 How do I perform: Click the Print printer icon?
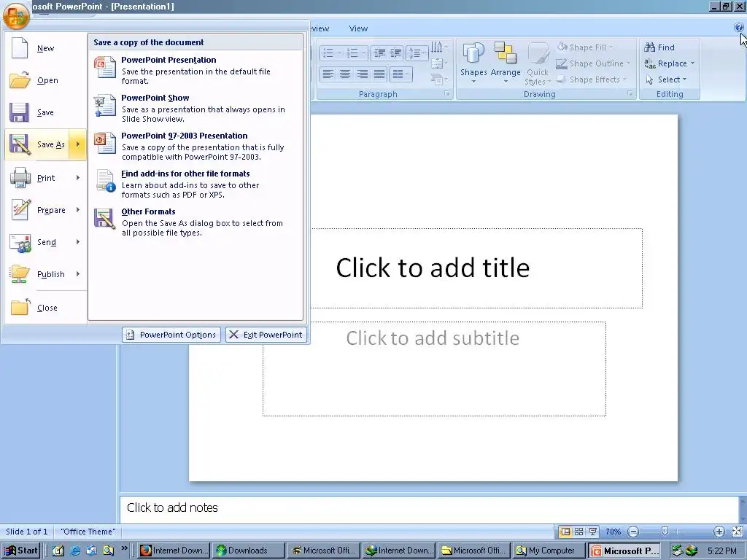pyautogui.click(x=20, y=178)
